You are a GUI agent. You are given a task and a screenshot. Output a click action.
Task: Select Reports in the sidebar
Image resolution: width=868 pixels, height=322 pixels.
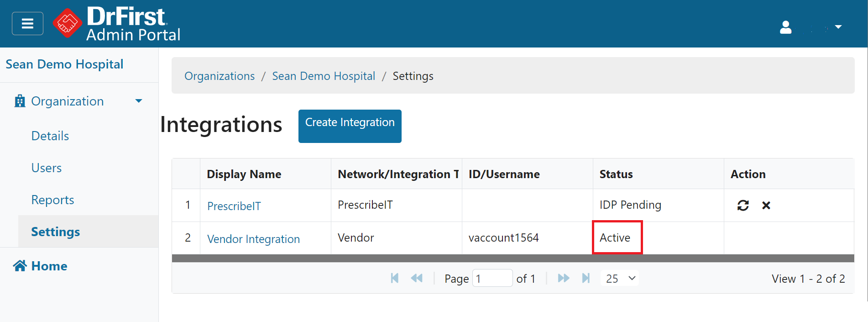point(52,200)
